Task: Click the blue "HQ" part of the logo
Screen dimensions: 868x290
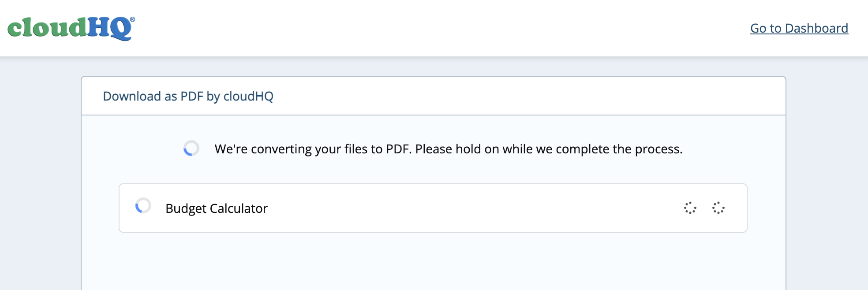Action: (109, 29)
